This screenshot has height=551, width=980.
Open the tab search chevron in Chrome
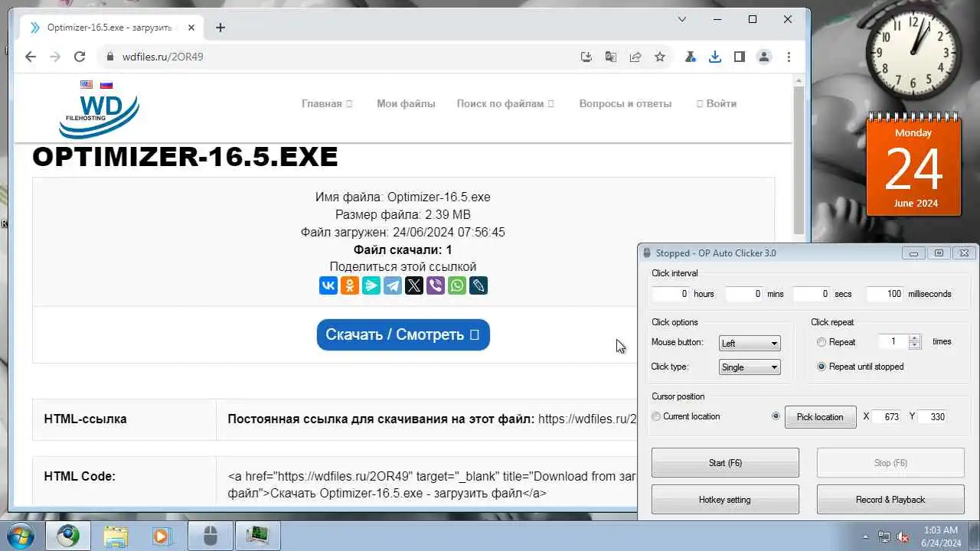(x=683, y=19)
